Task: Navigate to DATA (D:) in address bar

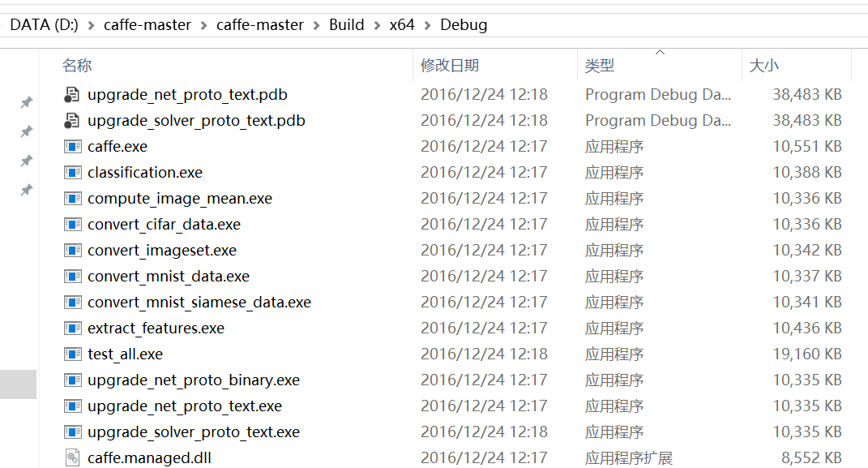Action: click(x=45, y=25)
